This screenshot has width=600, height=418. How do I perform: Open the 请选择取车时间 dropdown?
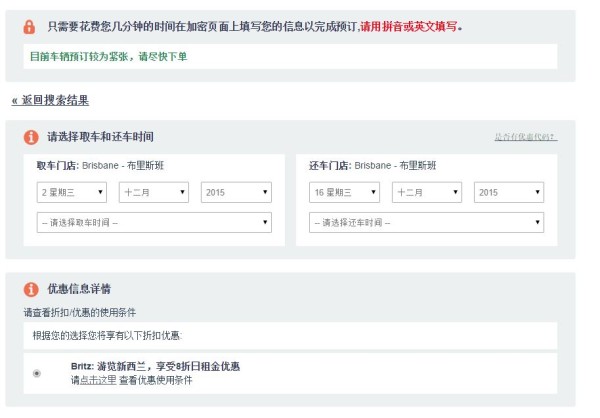click(154, 222)
